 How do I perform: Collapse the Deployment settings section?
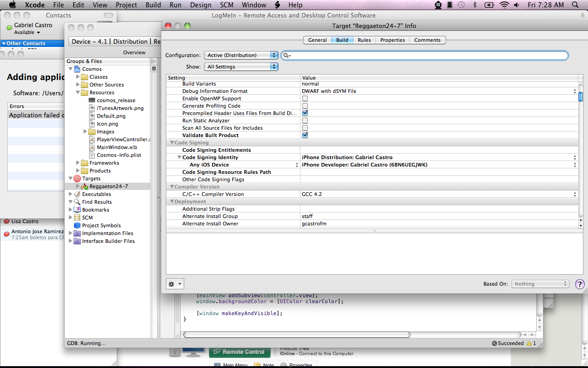click(172, 201)
